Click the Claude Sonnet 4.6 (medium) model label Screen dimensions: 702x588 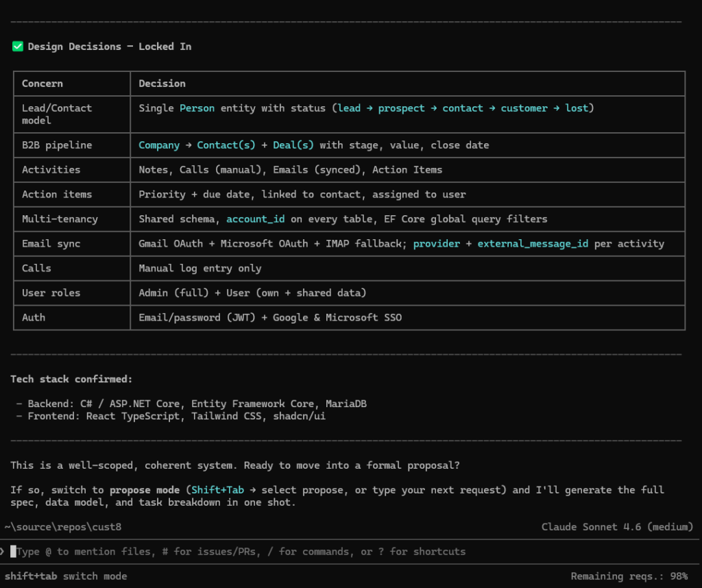point(616,527)
